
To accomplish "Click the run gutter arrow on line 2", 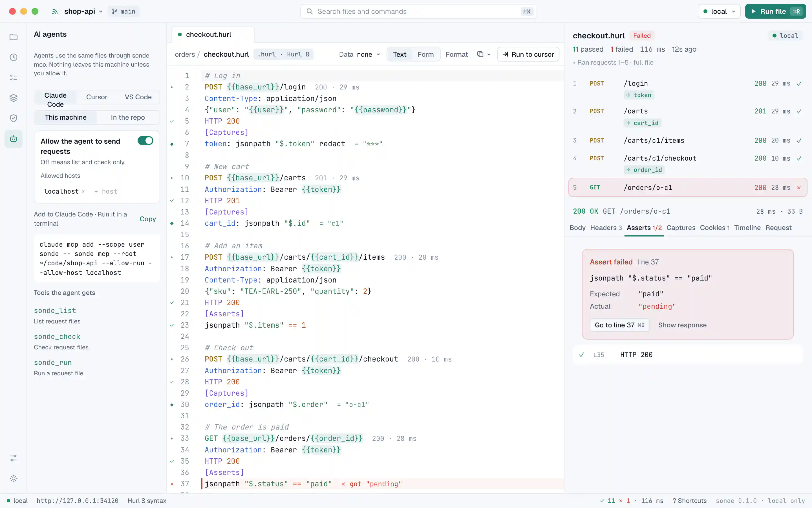I will coord(172,87).
